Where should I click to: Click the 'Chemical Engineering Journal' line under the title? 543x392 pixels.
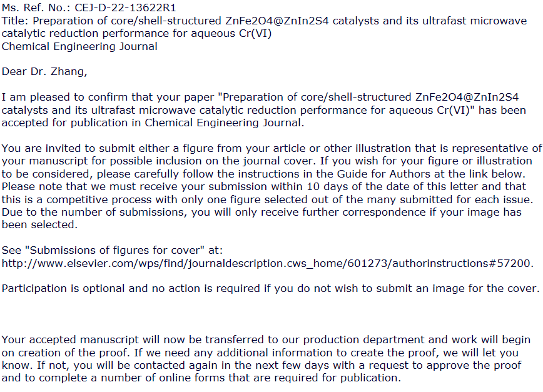[79, 46]
